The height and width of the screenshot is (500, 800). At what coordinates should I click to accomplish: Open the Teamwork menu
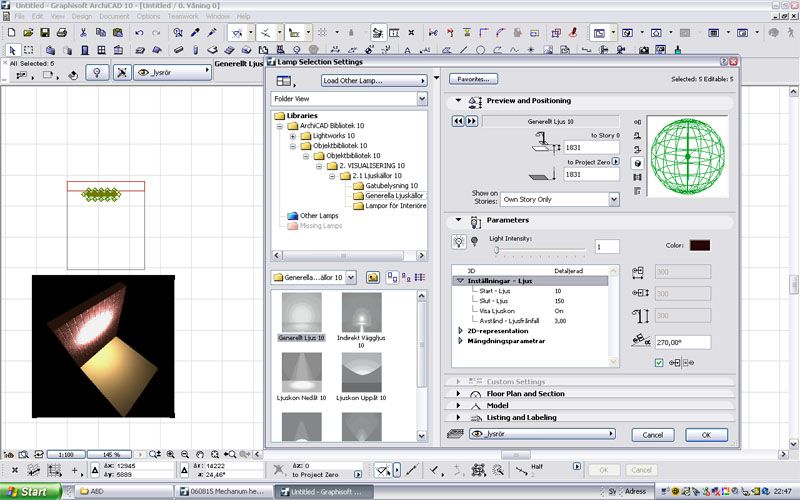click(x=183, y=17)
